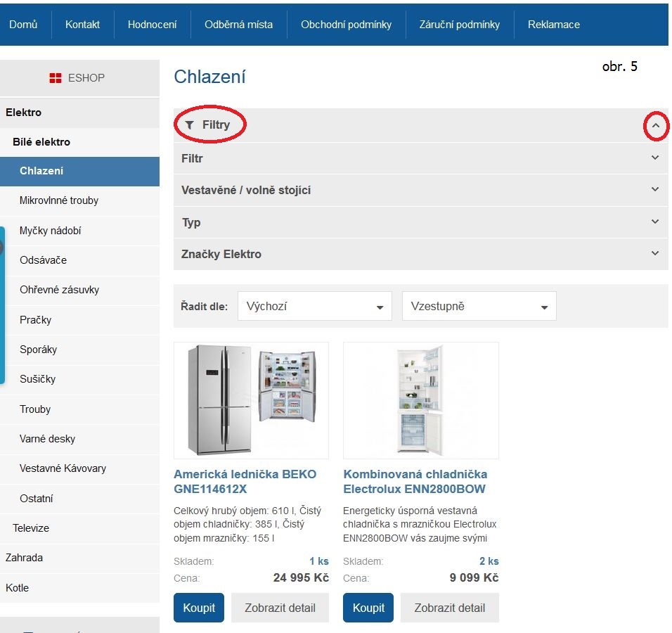Select the Elektro category in the sidebar

click(79, 113)
